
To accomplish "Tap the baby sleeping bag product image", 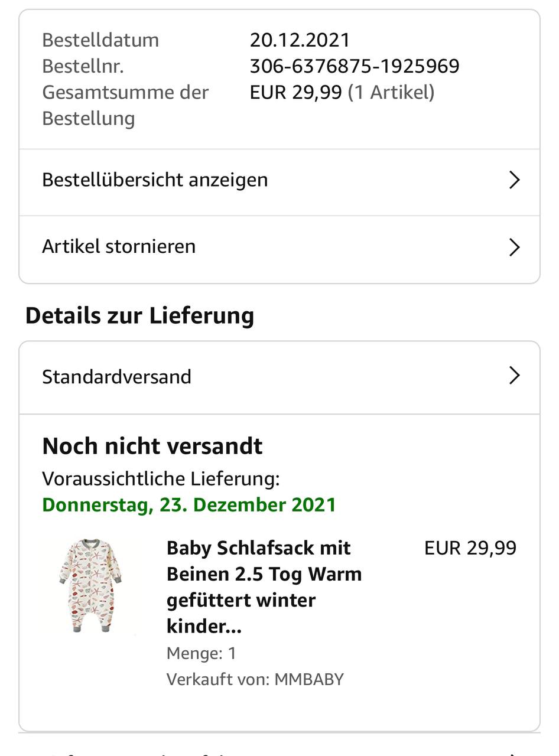I will coord(90,585).
